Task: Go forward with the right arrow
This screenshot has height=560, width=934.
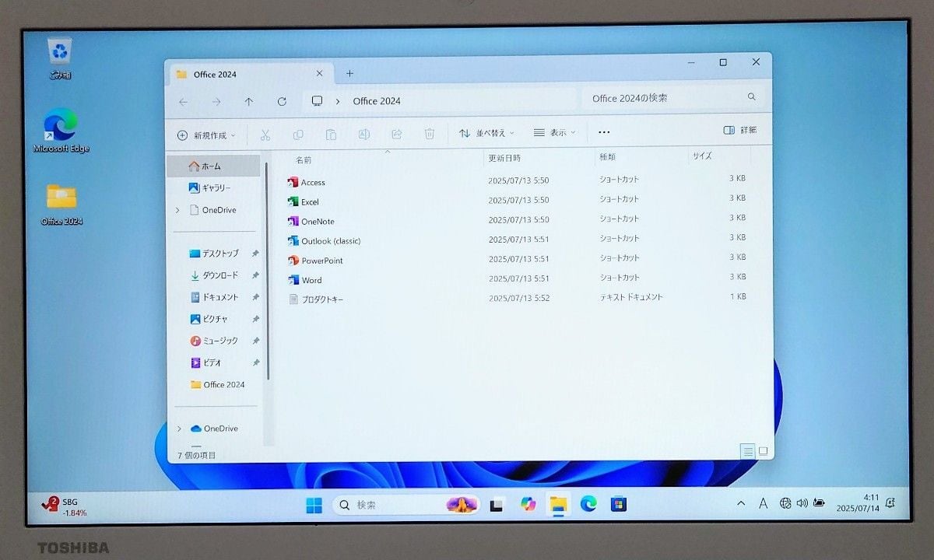Action: [216, 102]
